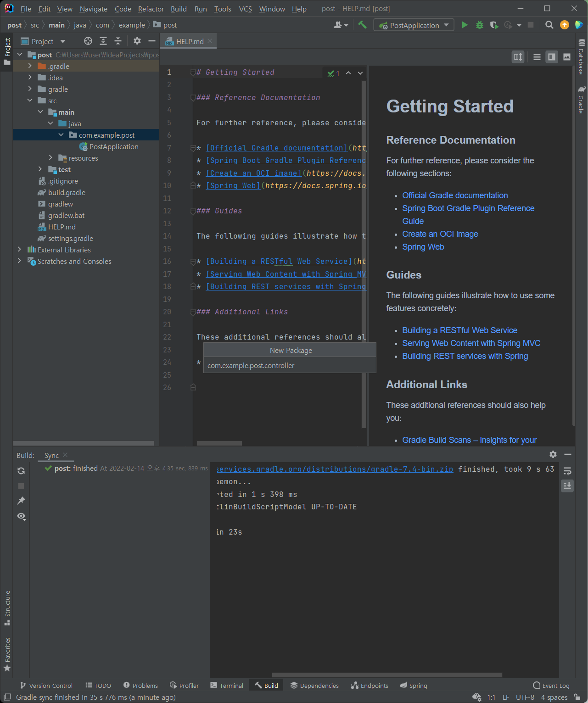Build project with the hammer icon
Viewport: 588px width, 703px height.
coord(362,25)
